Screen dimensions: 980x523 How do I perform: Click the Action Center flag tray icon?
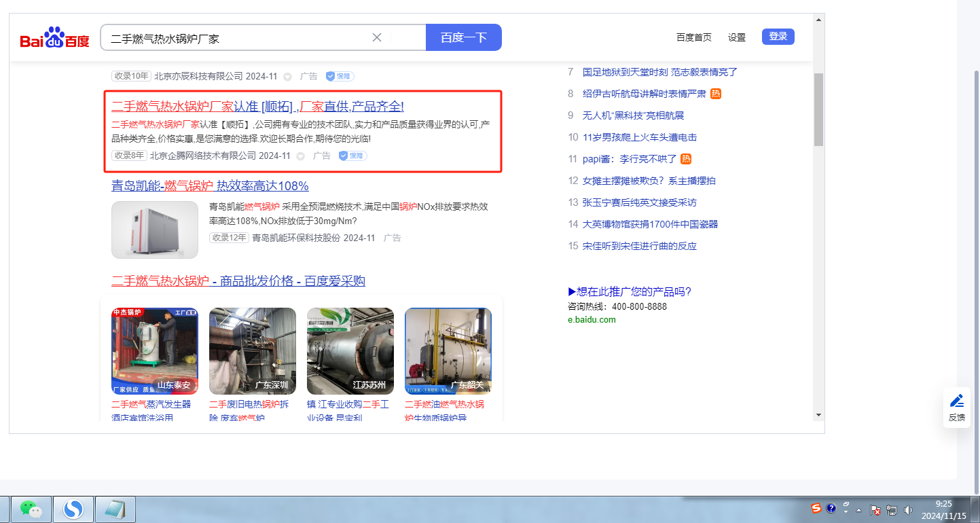click(x=875, y=510)
